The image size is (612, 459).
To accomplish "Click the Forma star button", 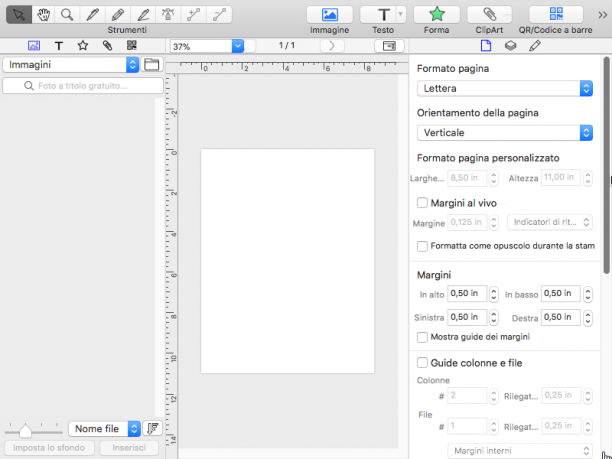I will (436, 15).
